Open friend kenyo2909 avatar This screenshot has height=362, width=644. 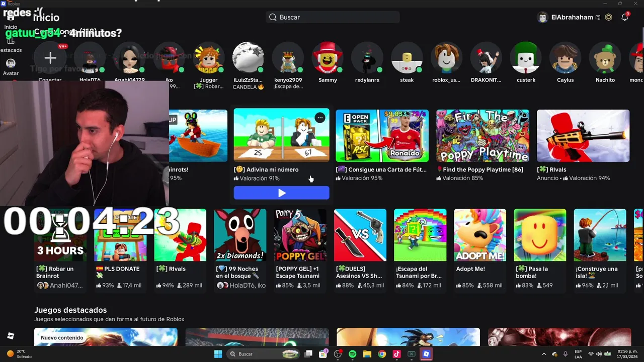(x=288, y=58)
